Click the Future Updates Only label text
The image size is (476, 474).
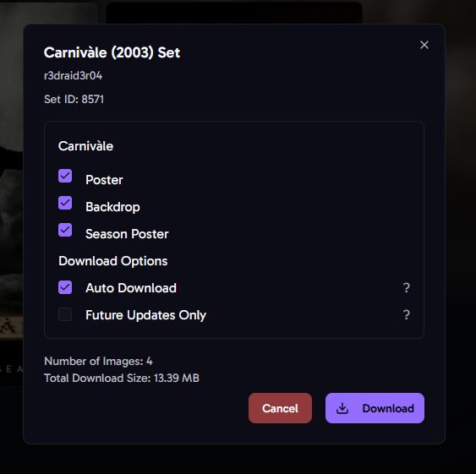point(145,315)
